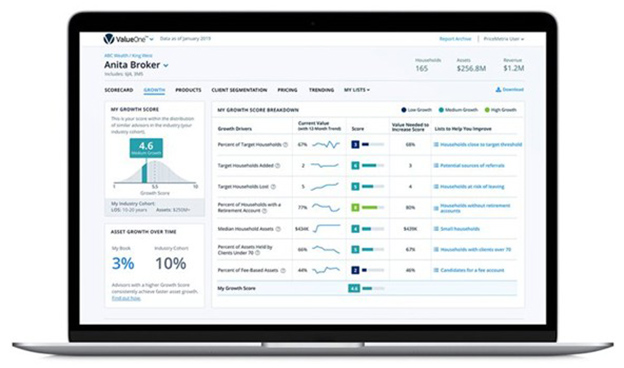Screen dimensions: 624x368
Task: Click the trend sparkline for Target Households Added
Action: tap(325, 166)
